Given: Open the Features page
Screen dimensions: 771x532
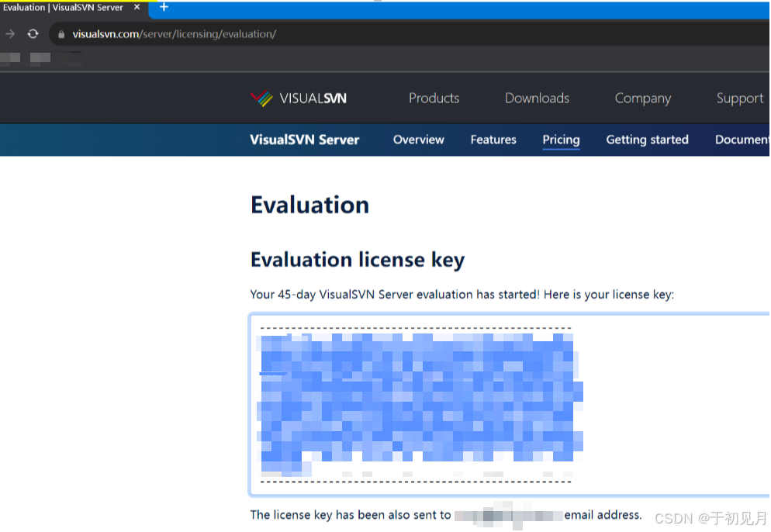Looking at the screenshot, I should 493,140.
